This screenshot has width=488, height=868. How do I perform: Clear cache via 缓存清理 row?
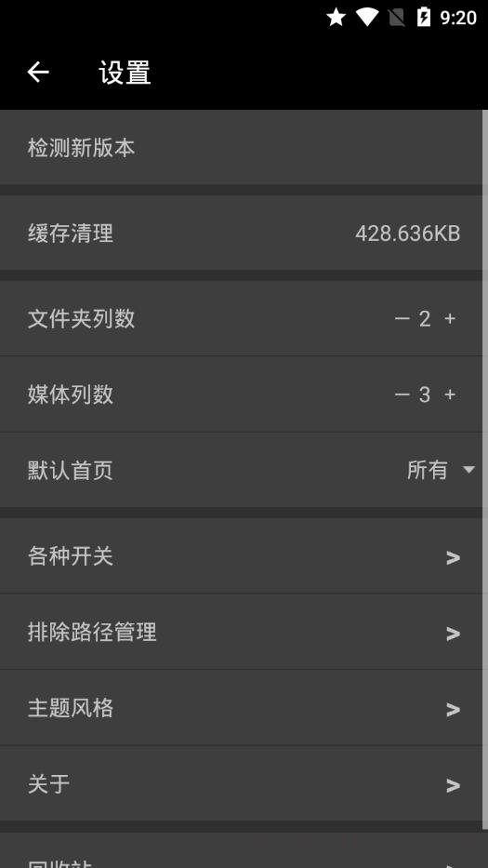[242, 234]
